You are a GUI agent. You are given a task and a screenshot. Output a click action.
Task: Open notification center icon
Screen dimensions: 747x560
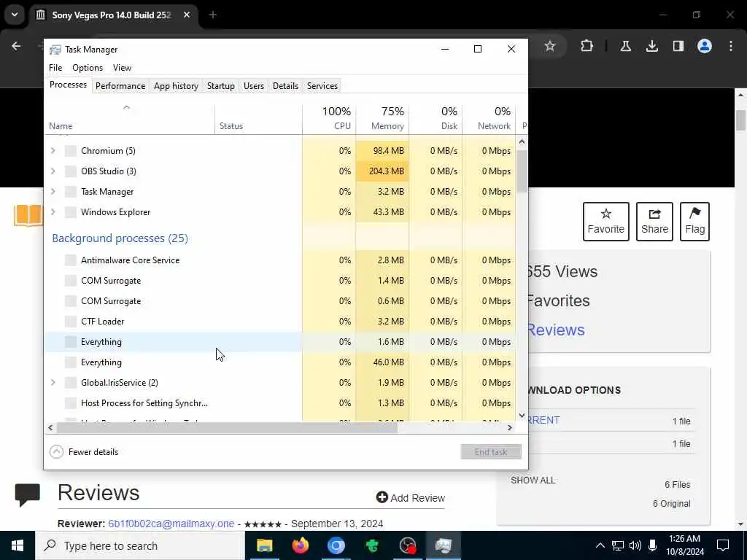(723, 545)
